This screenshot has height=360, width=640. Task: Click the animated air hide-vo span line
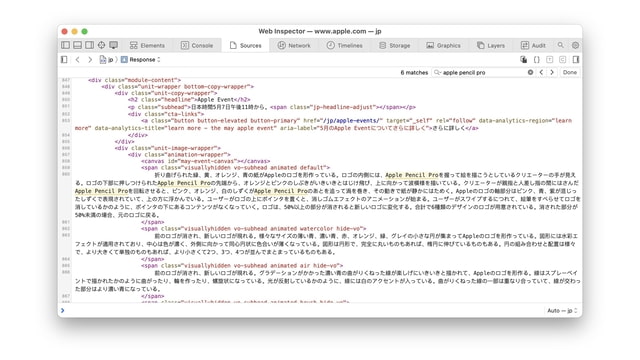[242, 265]
